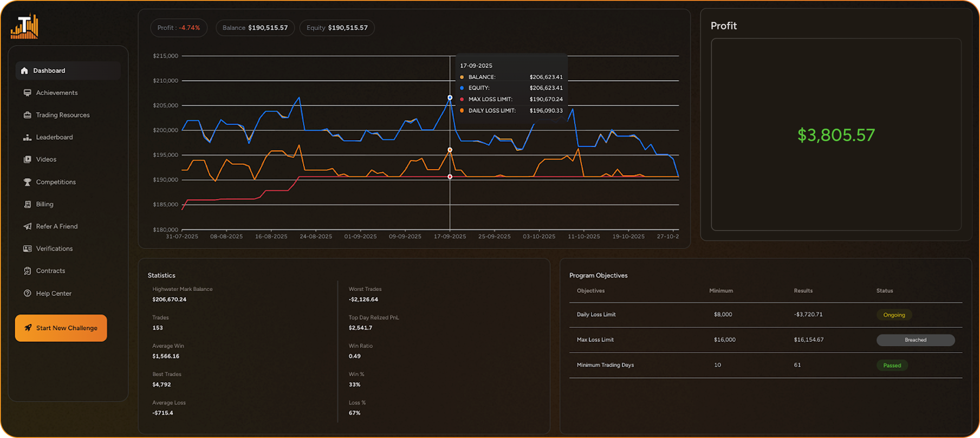Click the Profit -4.74% pill
The height and width of the screenshot is (438, 980).
pos(179,28)
